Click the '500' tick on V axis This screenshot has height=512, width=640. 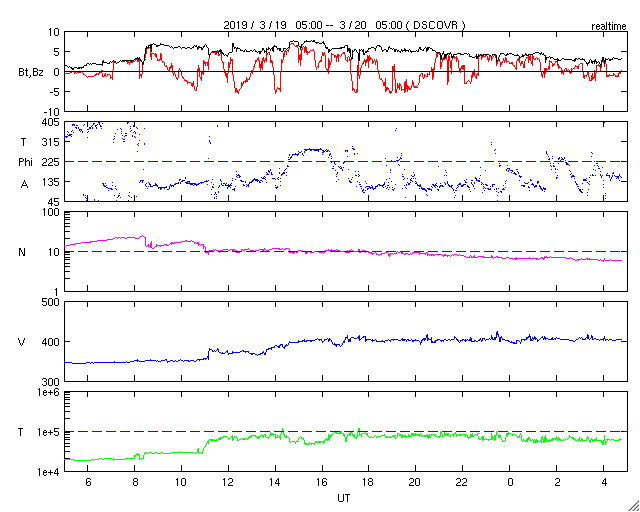point(51,303)
